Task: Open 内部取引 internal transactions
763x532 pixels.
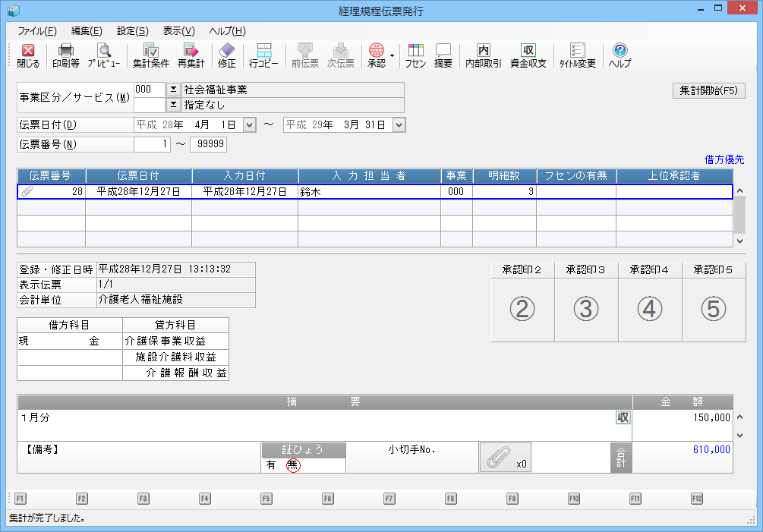Action: (483, 55)
